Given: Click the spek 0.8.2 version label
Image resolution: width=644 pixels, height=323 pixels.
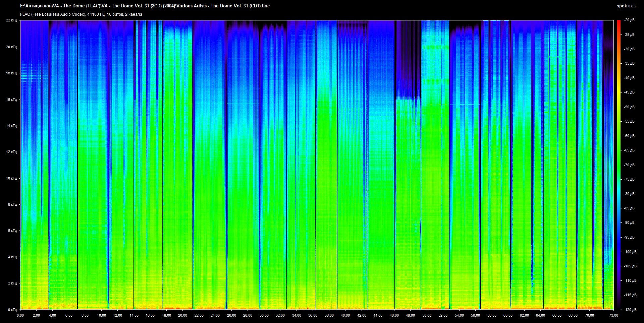Looking at the screenshot, I should coord(626,6).
